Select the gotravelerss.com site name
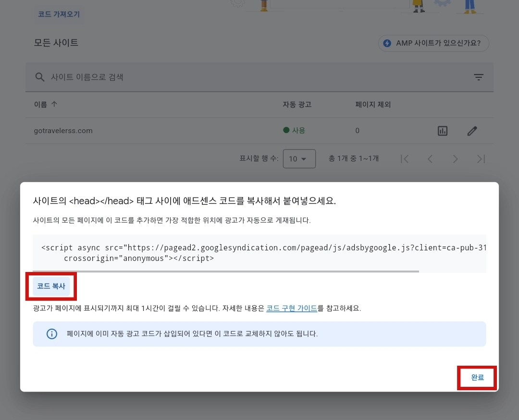The width and height of the screenshot is (519, 420). (x=63, y=131)
